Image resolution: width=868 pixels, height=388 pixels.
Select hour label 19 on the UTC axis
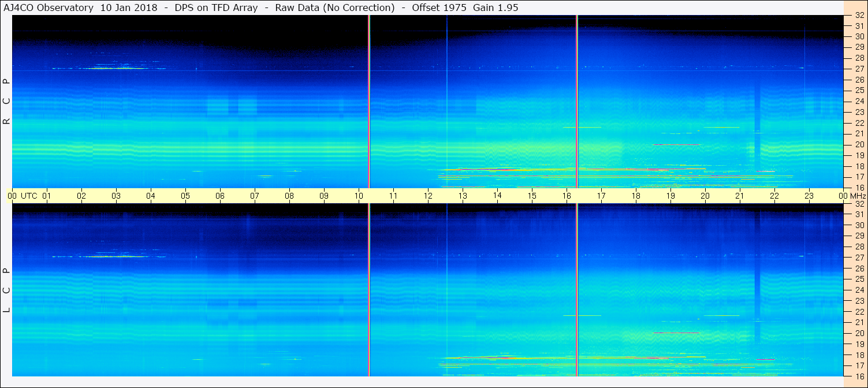point(670,196)
